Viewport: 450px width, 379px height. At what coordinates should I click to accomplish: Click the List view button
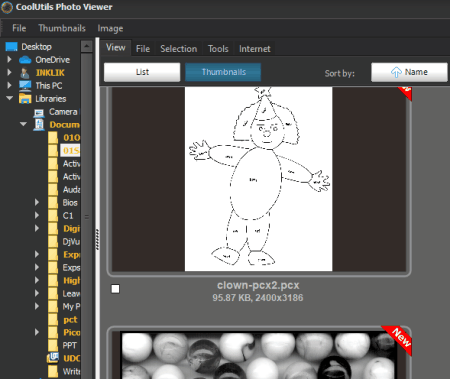(142, 72)
